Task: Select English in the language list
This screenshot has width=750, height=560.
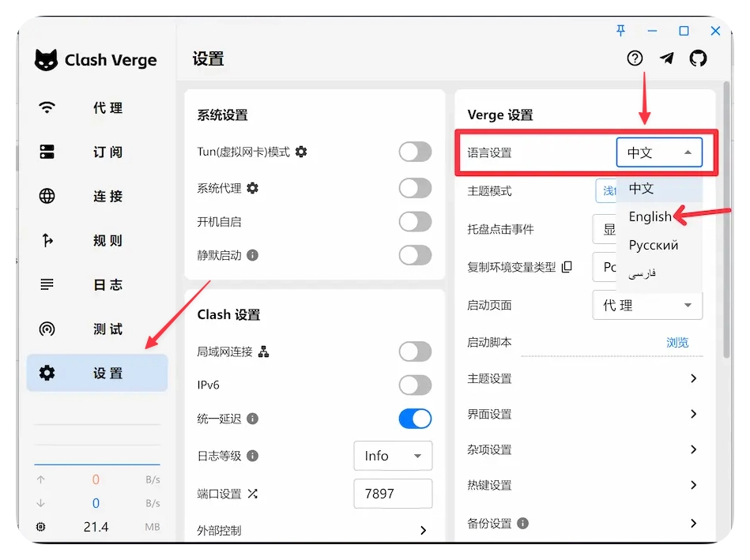Action: click(x=650, y=216)
